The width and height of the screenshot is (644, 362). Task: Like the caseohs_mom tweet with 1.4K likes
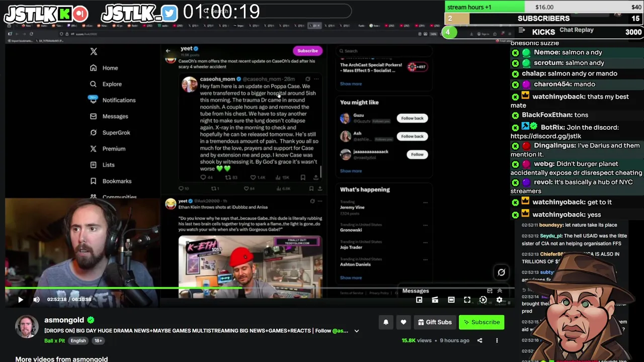pyautogui.click(x=253, y=177)
